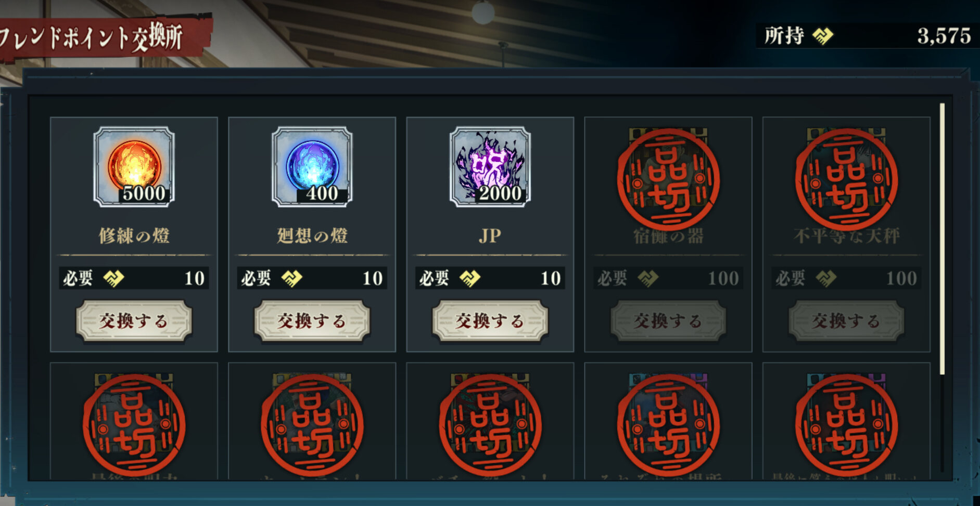Screen dimensions: 980x506
Task: Exchange points for 修練の燈
Action: tap(134, 321)
